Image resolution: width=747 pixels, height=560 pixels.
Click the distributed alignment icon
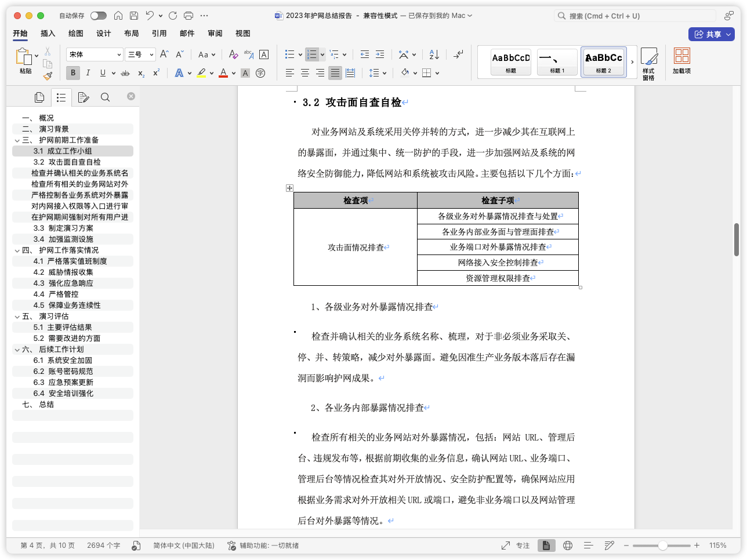click(x=350, y=72)
